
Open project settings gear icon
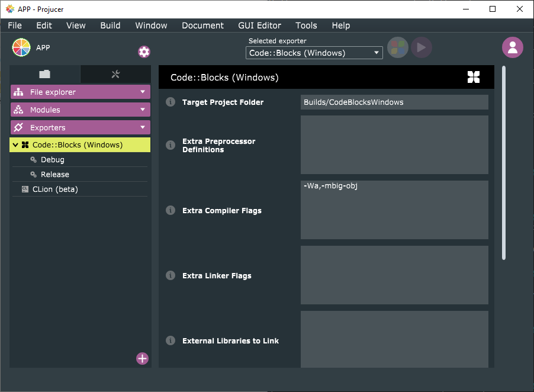[144, 52]
